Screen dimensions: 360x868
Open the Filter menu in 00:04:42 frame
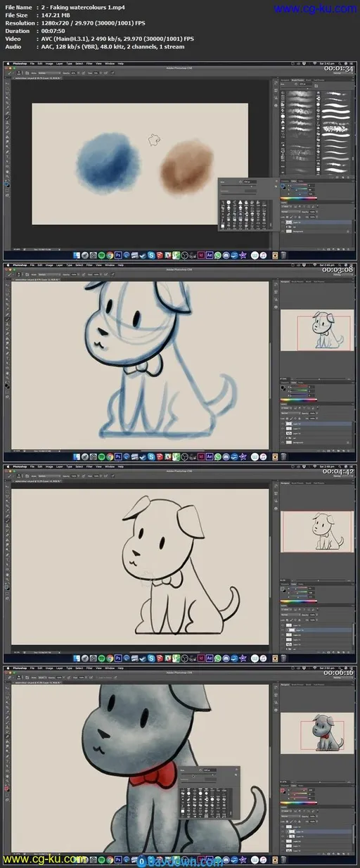(x=89, y=466)
